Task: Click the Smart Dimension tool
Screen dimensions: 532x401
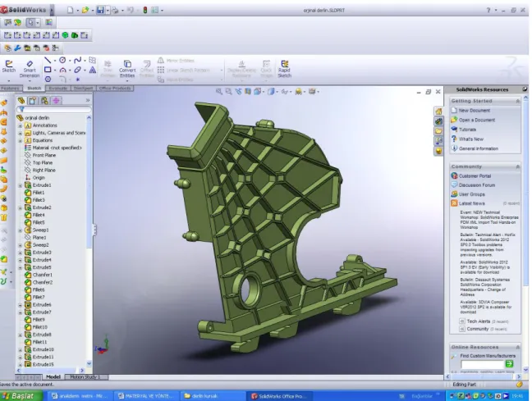Action: click(30, 69)
